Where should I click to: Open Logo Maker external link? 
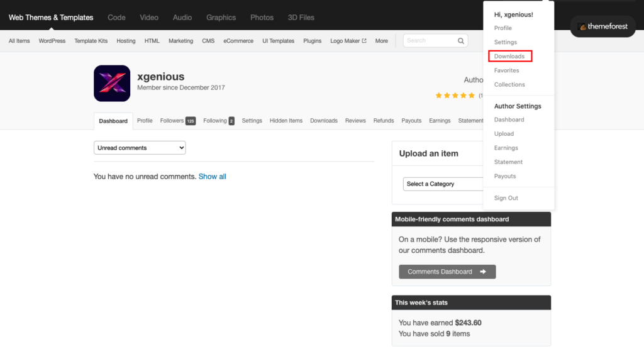coord(348,41)
